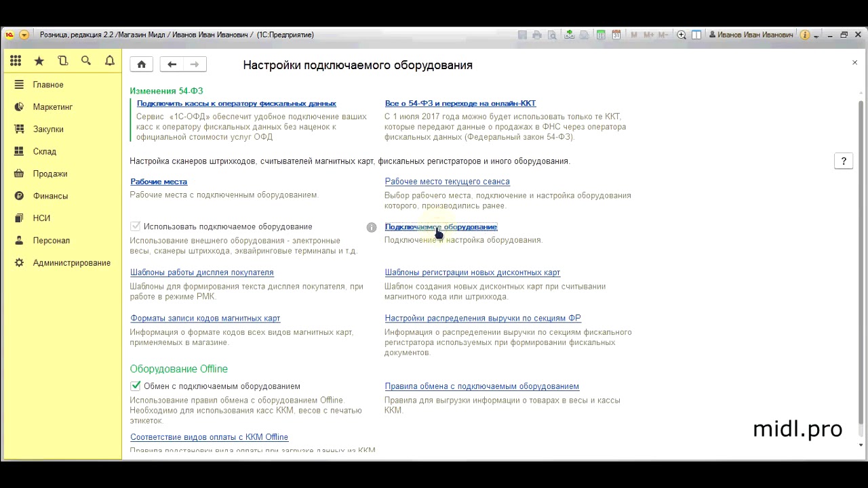Image resolution: width=868 pixels, height=488 pixels.
Task: Select the Администрирование section
Action: (x=72, y=263)
